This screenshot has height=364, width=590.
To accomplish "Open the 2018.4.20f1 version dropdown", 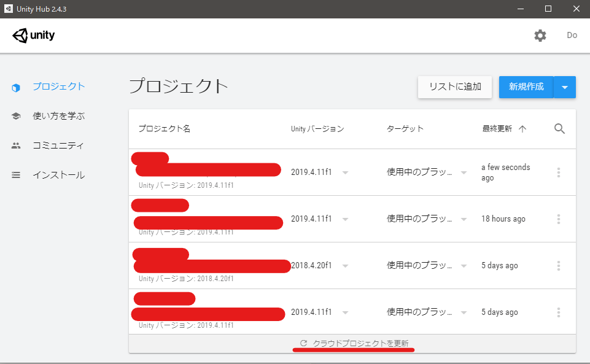I will point(345,266).
